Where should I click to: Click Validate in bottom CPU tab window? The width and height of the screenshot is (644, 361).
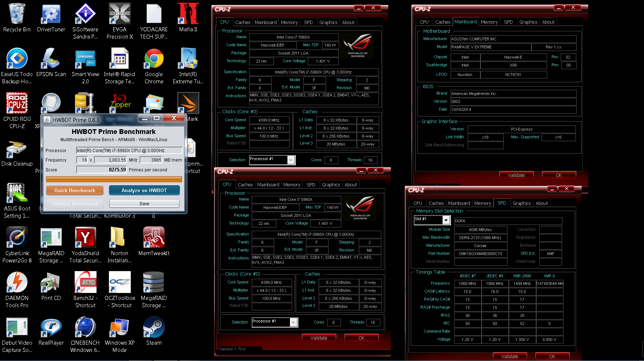319,338
